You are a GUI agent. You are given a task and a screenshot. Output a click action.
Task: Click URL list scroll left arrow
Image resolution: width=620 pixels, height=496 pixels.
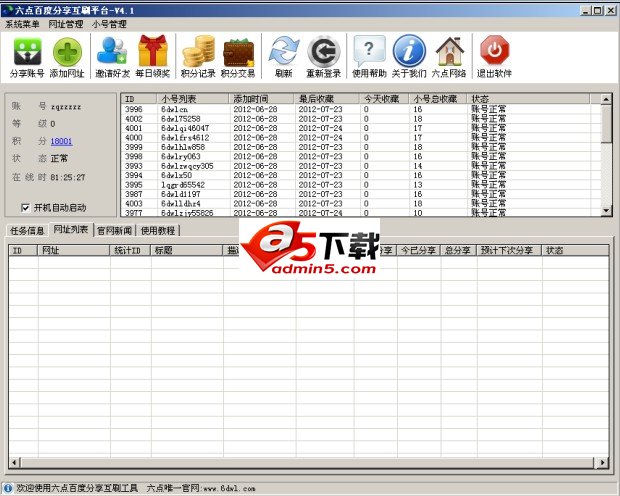click(x=14, y=462)
